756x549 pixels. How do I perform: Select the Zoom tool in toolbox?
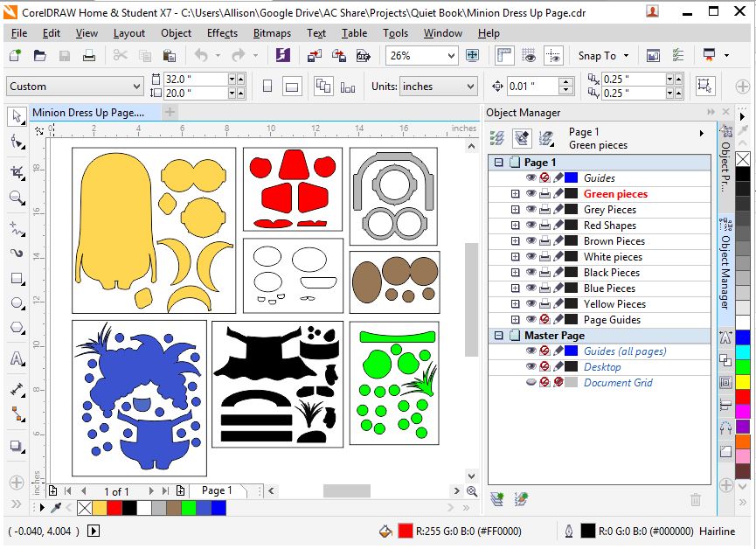tap(17, 198)
